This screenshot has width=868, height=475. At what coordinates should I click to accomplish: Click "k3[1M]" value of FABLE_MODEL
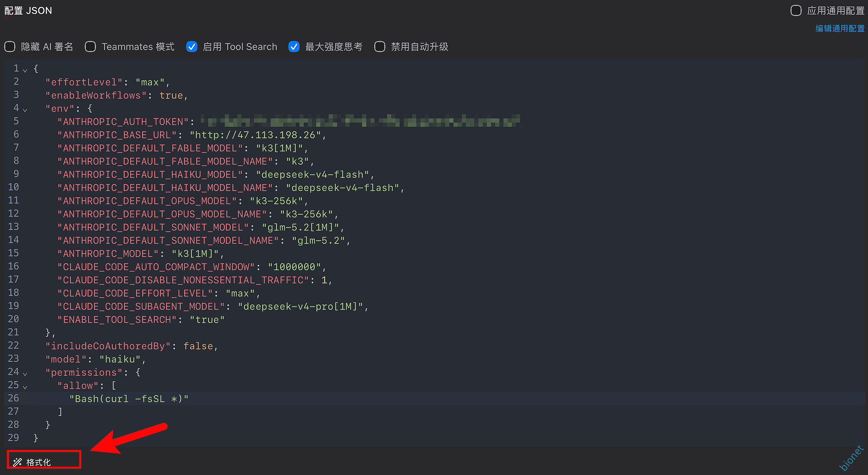(x=279, y=148)
